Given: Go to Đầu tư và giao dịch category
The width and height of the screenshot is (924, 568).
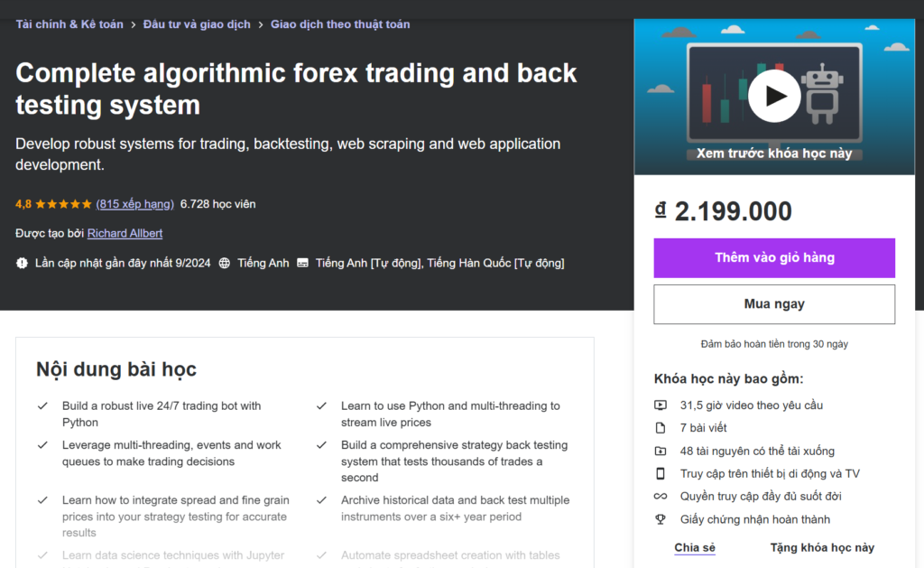Looking at the screenshot, I should pyautogui.click(x=197, y=24).
